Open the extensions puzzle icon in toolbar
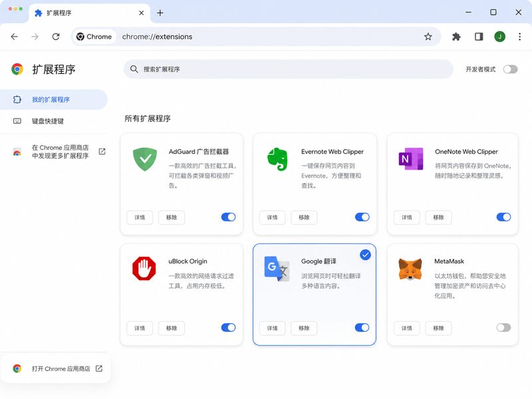532x399 pixels. (456, 37)
